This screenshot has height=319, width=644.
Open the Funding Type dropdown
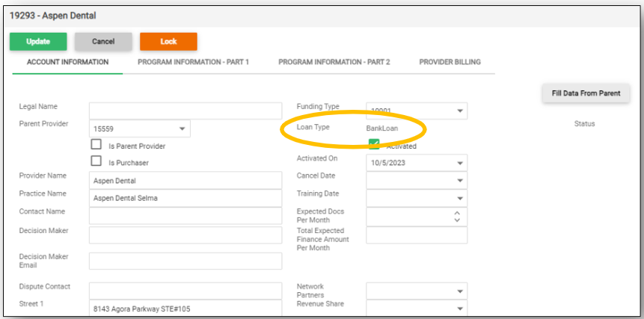[x=459, y=111]
